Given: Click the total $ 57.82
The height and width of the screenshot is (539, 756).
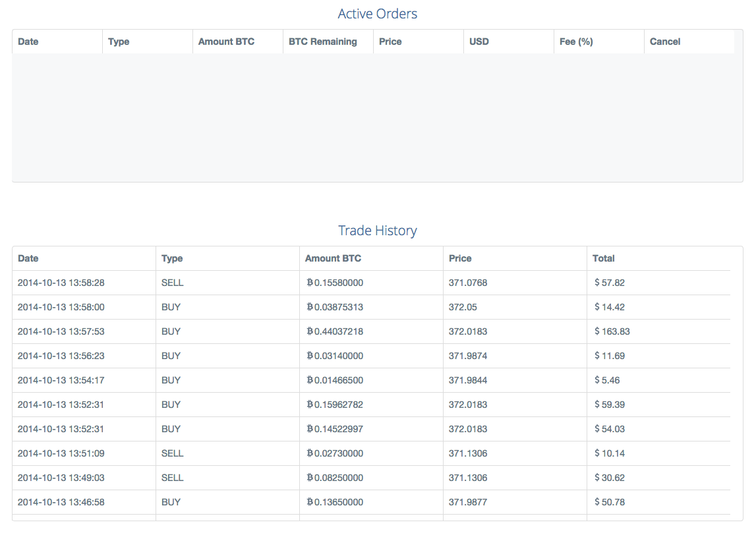Looking at the screenshot, I should coord(610,283).
